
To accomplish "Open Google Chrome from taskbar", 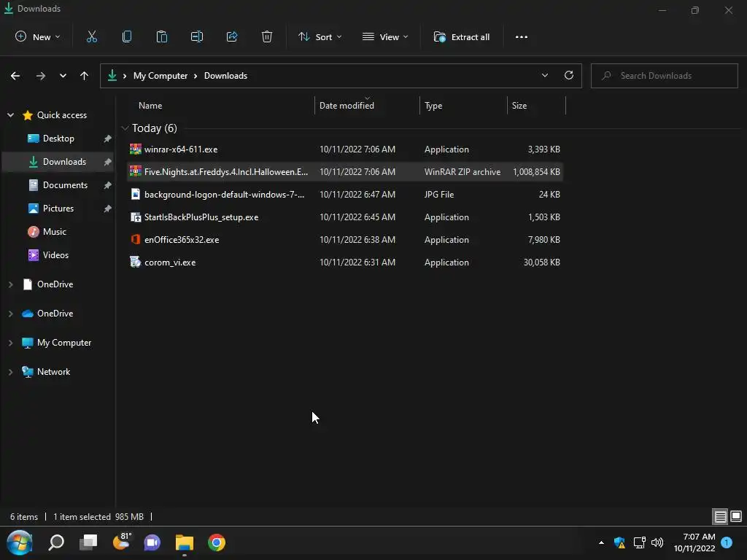I will [216, 542].
